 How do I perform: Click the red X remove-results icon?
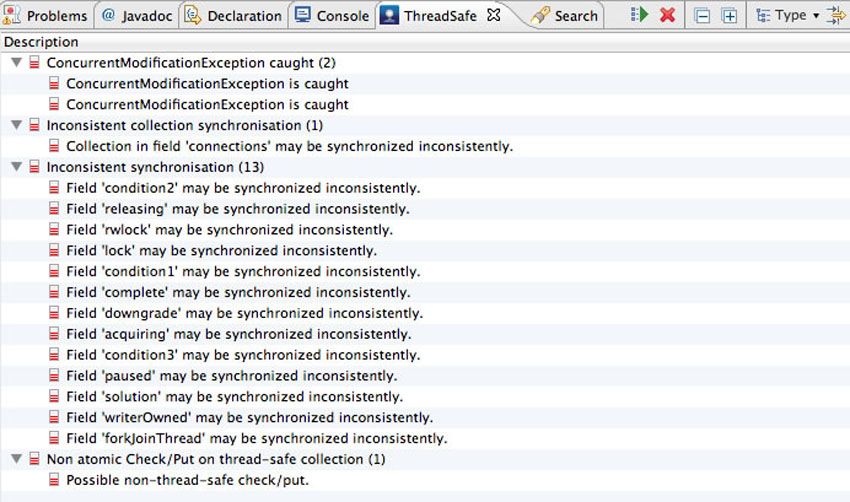[x=667, y=15]
